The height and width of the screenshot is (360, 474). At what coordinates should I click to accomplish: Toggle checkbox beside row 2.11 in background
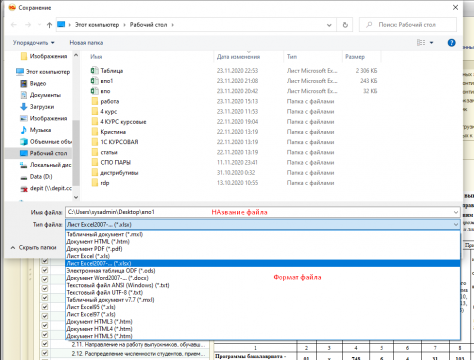pos(45,344)
